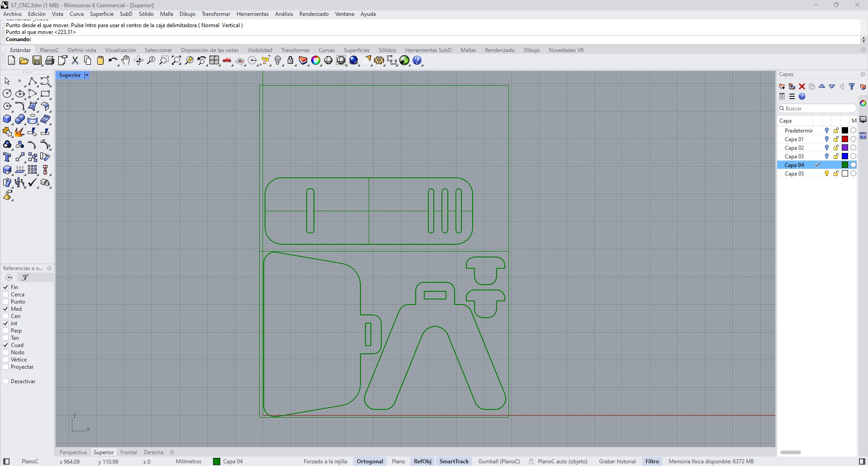Click the Circle drawing tool
The width and height of the screenshot is (868, 466).
coord(7,94)
